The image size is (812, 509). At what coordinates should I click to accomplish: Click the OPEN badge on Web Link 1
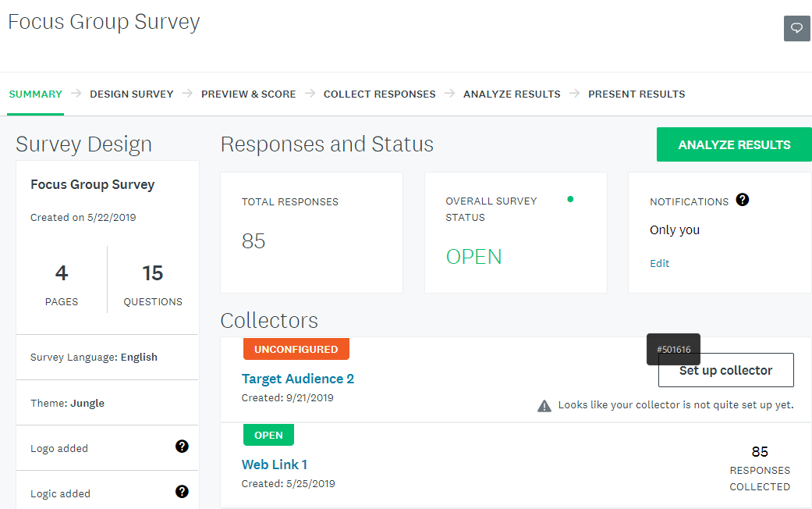pyautogui.click(x=268, y=434)
